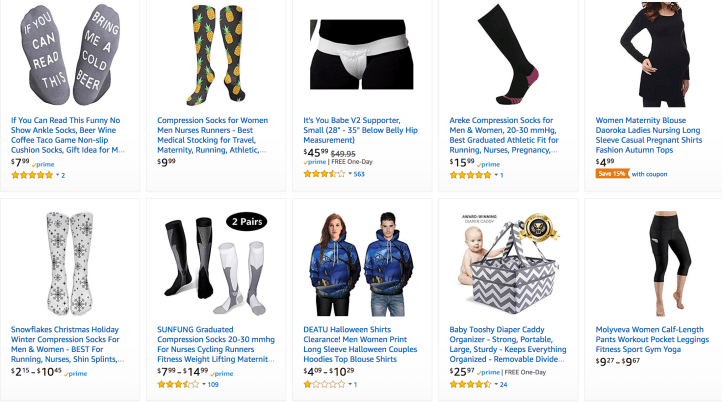Image resolution: width=722 pixels, height=404 pixels.
Task: Open the It's You Babe V2 Supporter link
Action: 360,130
